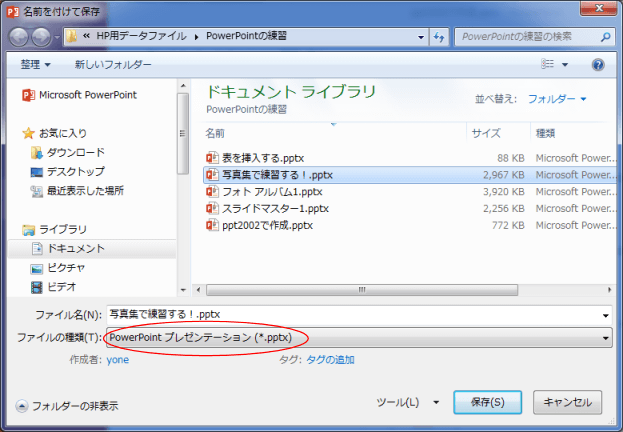Click the change view icon

click(x=548, y=64)
